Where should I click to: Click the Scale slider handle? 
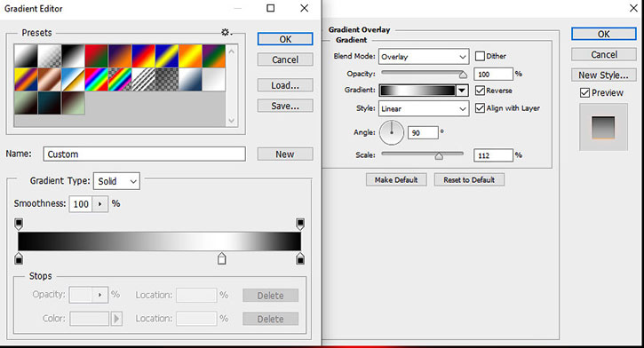coord(439,156)
